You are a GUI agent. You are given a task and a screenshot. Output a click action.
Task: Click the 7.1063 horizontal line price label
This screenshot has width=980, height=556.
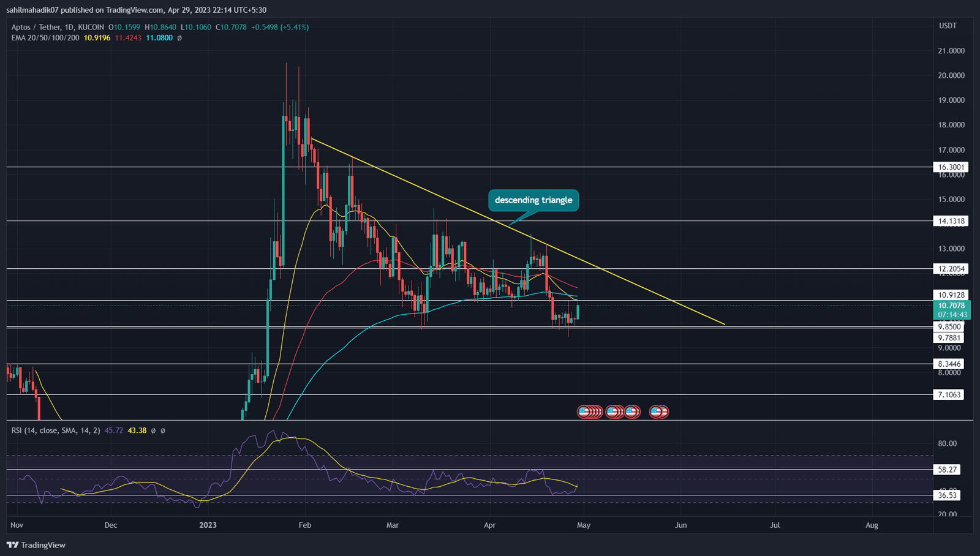click(949, 395)
